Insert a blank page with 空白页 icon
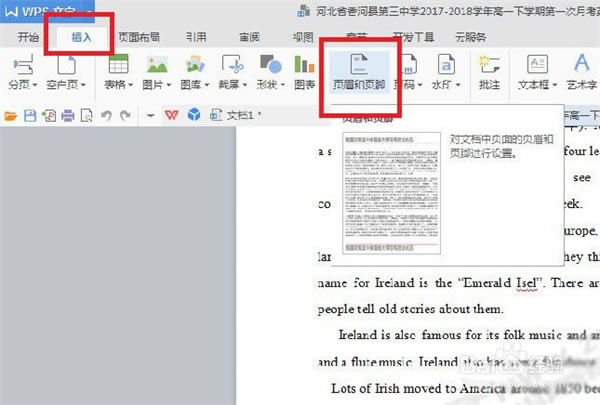 click(66, 64)
